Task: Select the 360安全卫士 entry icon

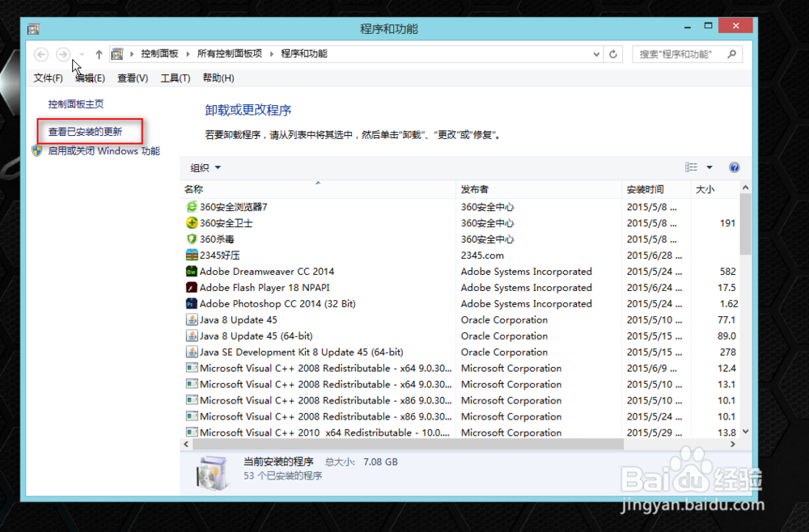Action: click(191, 223)
